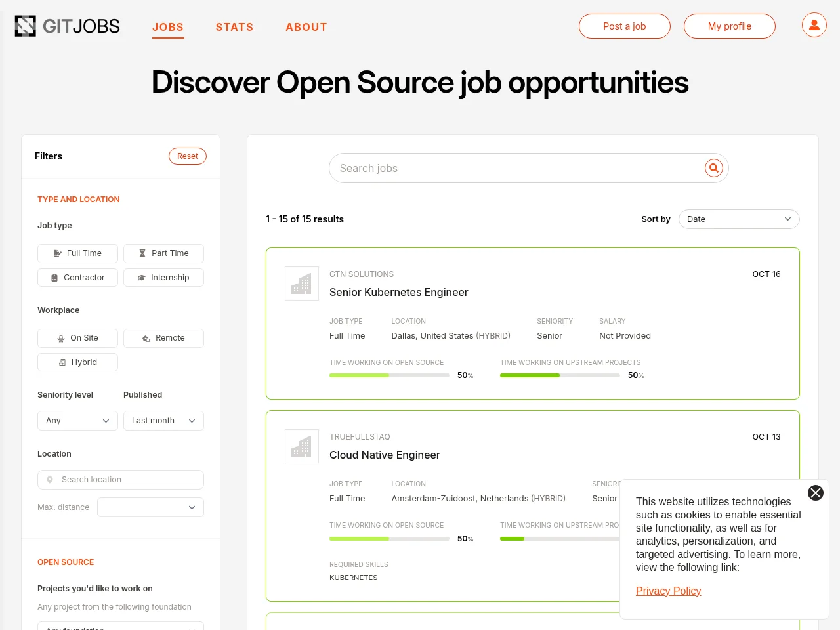Click 'Amsterdam-Zuidoost, Netherlands' location text
840x630 pixels.
tap(460, 499)
